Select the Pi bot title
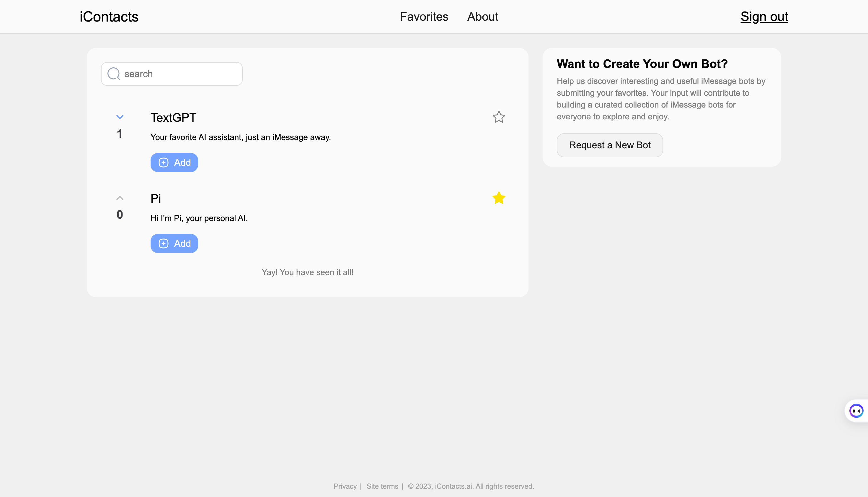 click(x=156, y=198)
